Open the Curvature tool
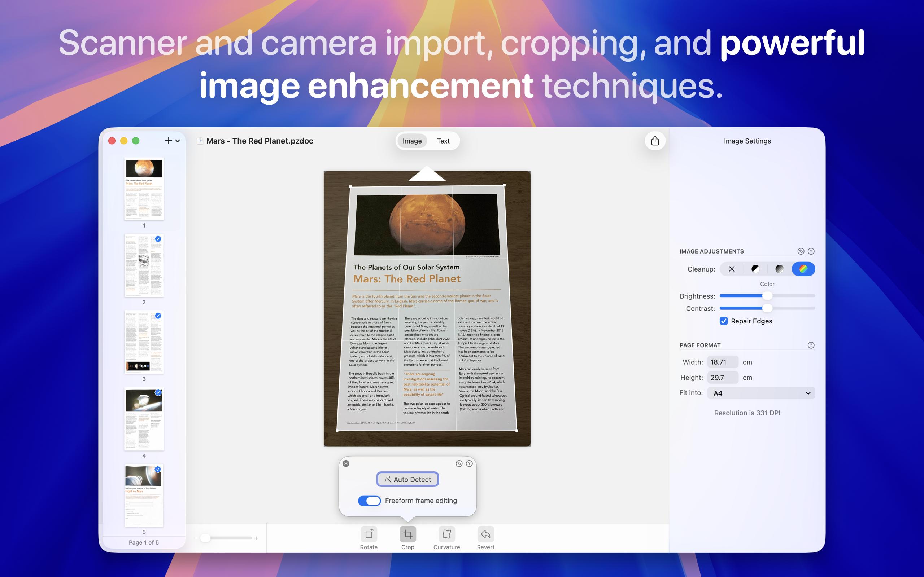 446,534
